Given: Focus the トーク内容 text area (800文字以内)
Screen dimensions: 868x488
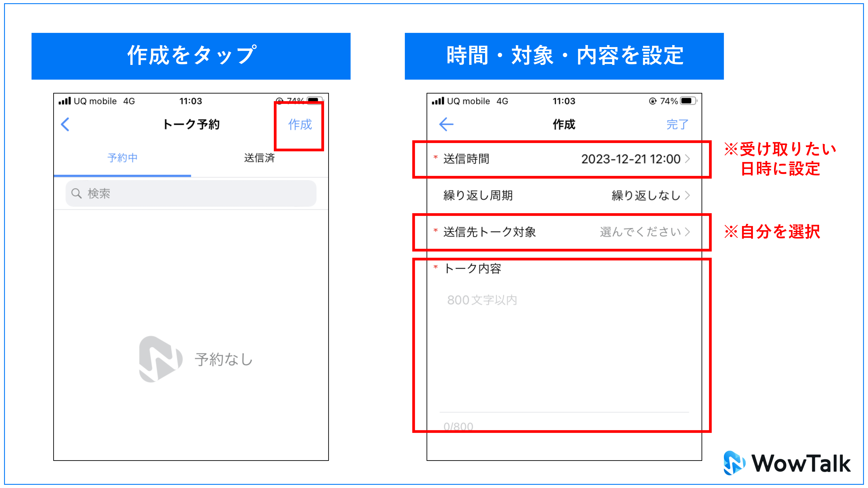Looking at the screenshot, I should (x=564, y=350).
